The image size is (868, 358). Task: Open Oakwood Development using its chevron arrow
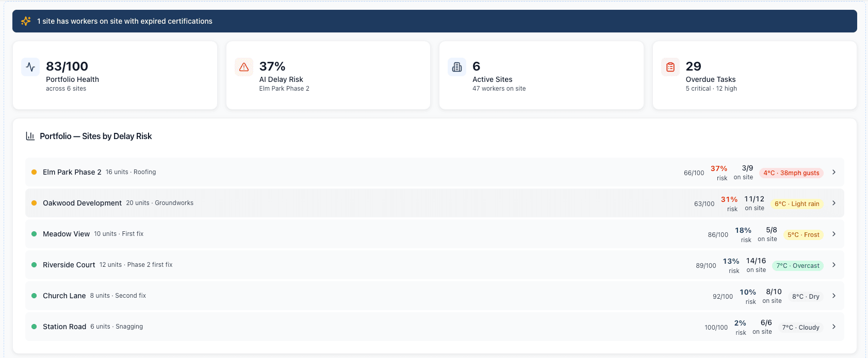pos(834,203)
